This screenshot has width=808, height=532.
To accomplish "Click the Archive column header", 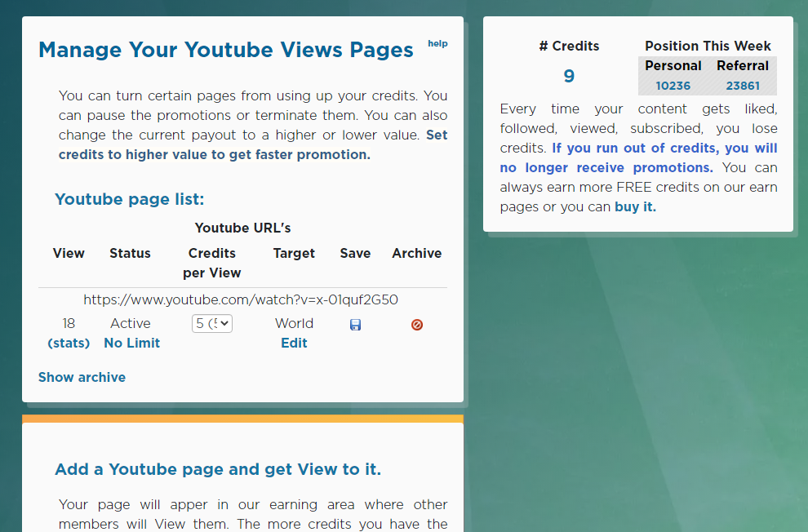I will [416, 254].
